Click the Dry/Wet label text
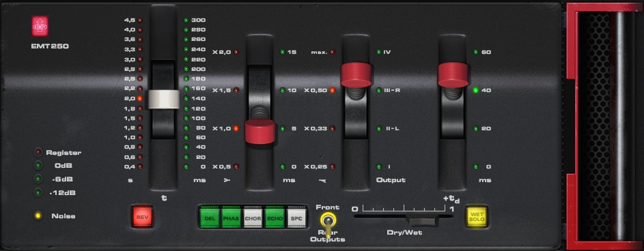The image size is (644, 251). pyautogui.click(x=404, y=233)
